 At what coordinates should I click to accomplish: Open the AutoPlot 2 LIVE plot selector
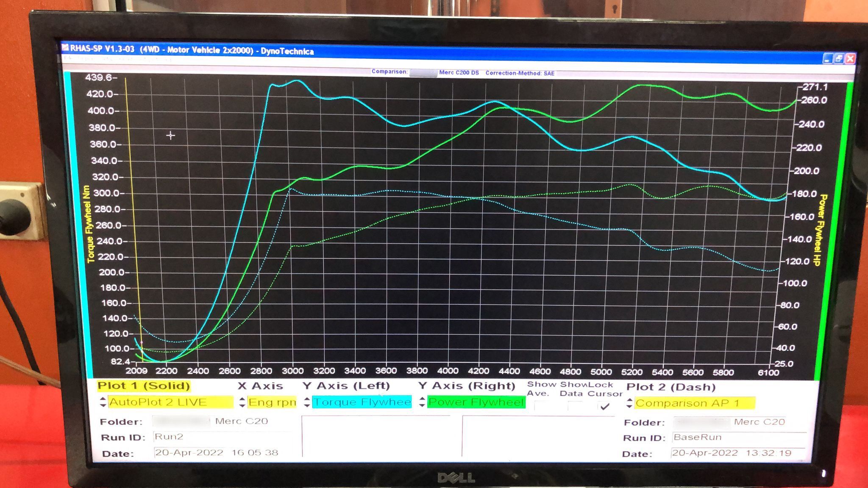[170, 402]
